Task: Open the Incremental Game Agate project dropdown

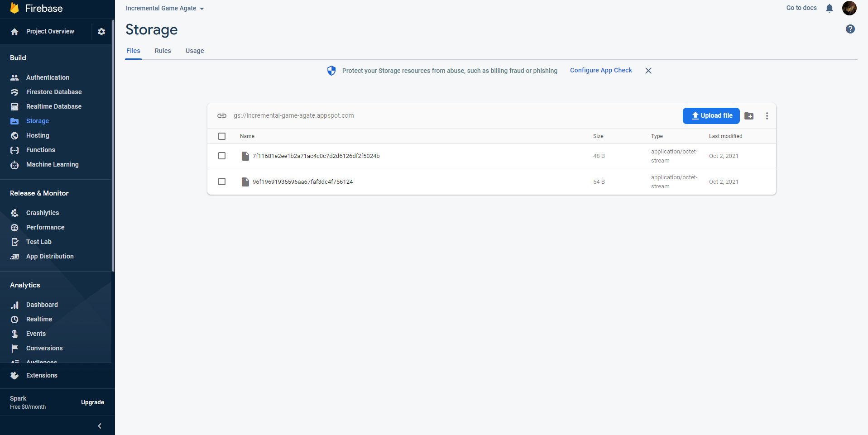Action: tap(164, 8)
